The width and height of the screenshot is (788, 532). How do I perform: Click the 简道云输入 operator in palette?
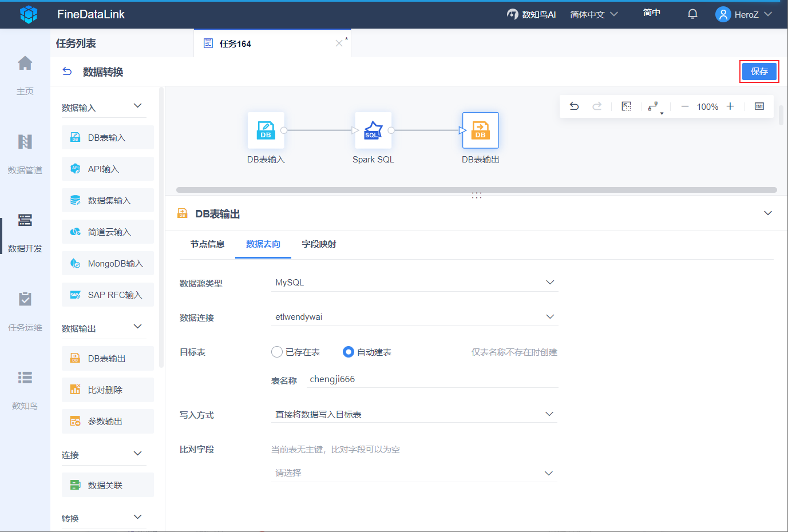click(x=108, y=232)
